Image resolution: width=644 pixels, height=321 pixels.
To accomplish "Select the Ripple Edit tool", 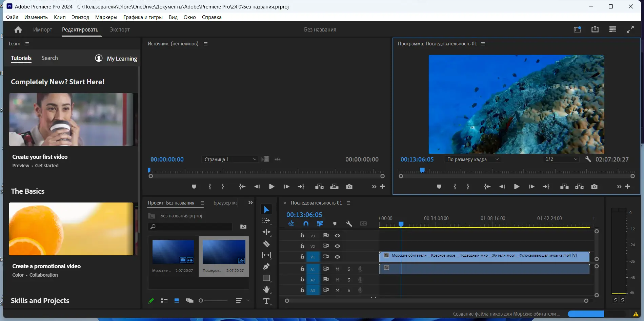I will click(x=266, y=232).
